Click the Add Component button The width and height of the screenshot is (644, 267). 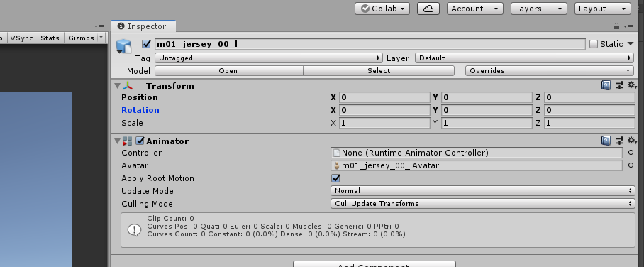pos(374,263)
